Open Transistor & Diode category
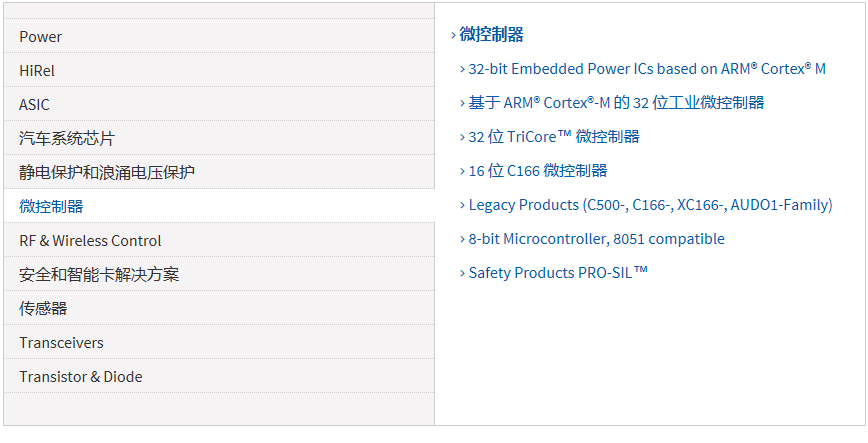The image size is (868, 443). coord(81,377)
